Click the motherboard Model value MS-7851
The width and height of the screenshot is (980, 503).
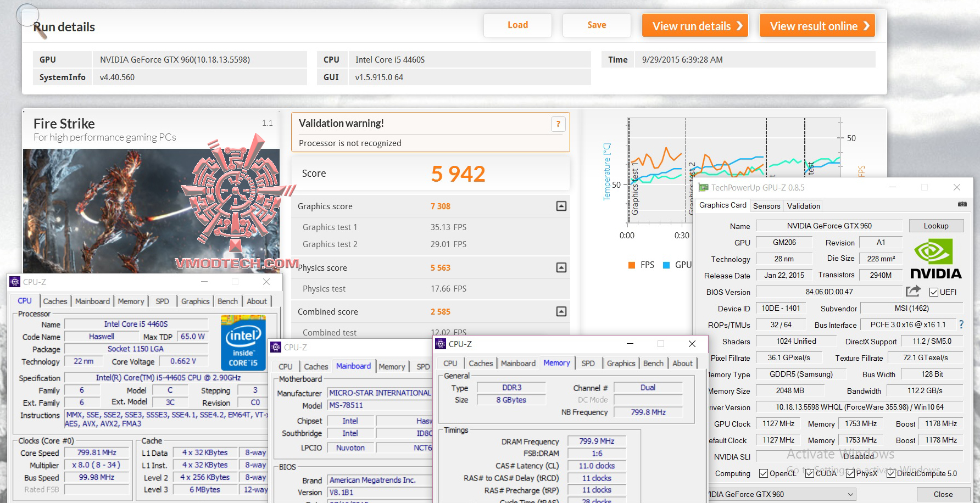tap(380, 405)
